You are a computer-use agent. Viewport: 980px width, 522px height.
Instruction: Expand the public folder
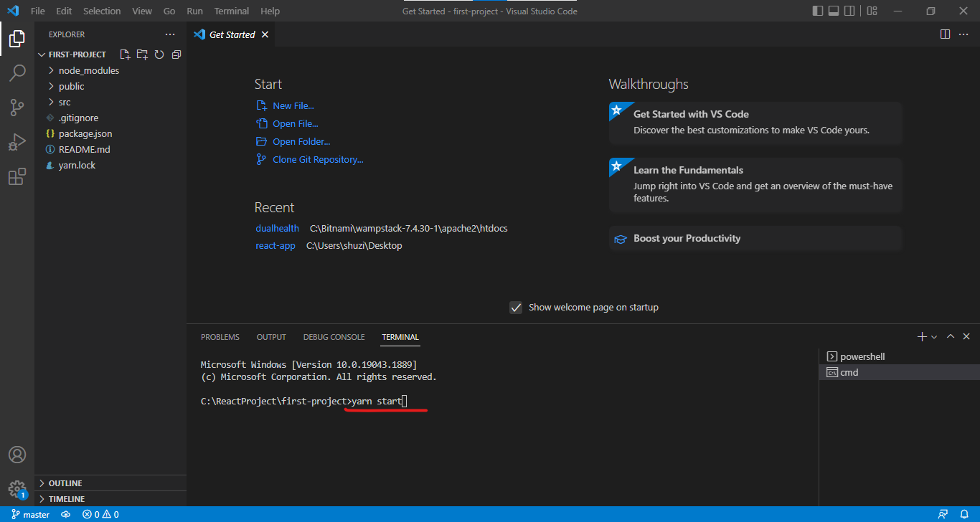pos(110,86)
